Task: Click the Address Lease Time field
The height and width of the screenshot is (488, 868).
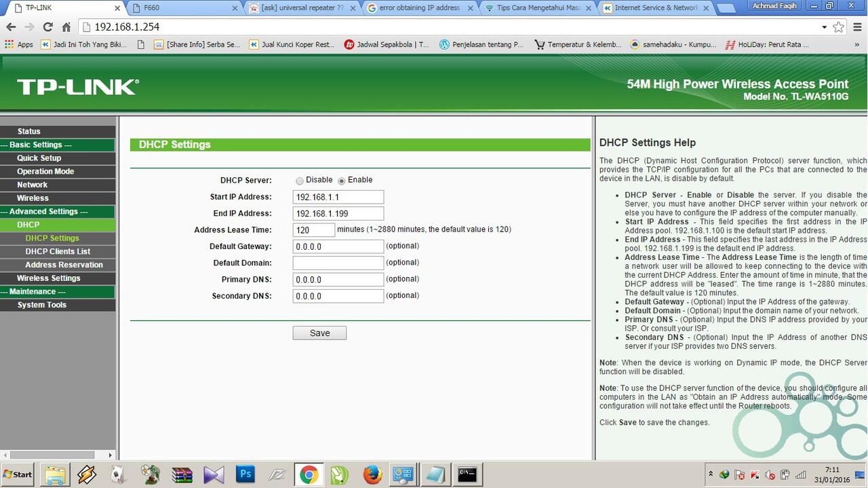Action: pos(314,230)
